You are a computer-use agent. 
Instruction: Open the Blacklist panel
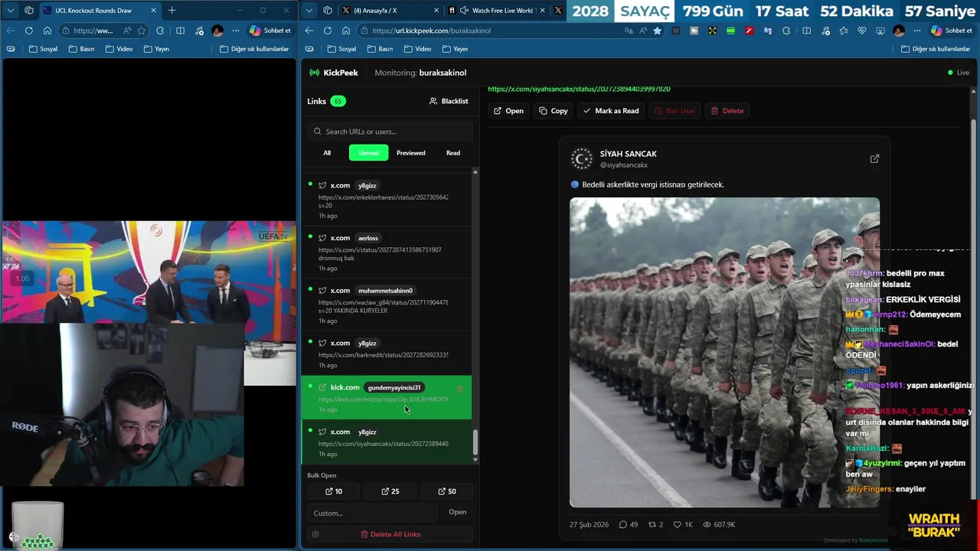(x=449, y=101)
